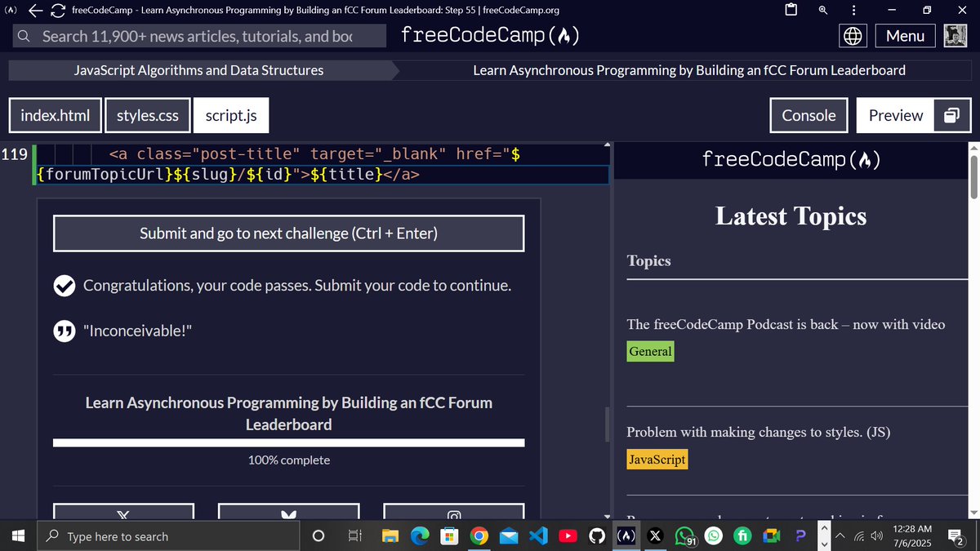This screenshot has height=551, width=980.
Task: Open X app from taskbar
Action: coord(655,536)
